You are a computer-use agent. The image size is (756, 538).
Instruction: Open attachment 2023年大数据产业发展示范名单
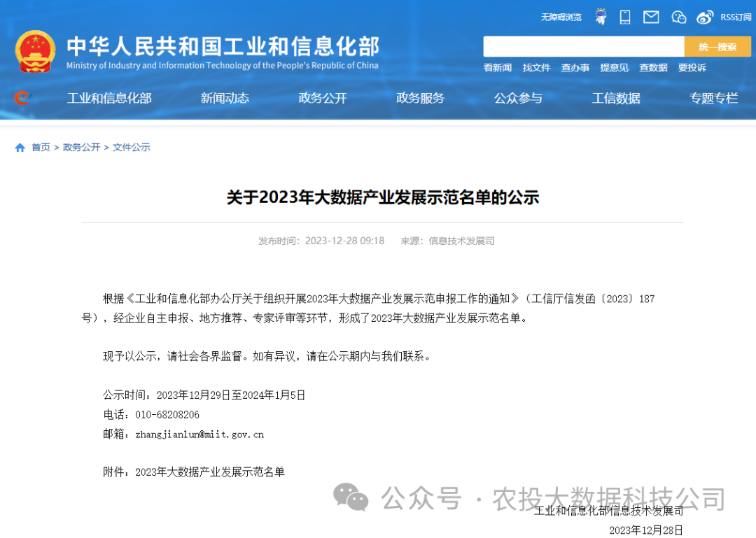(x=210, y=472)
